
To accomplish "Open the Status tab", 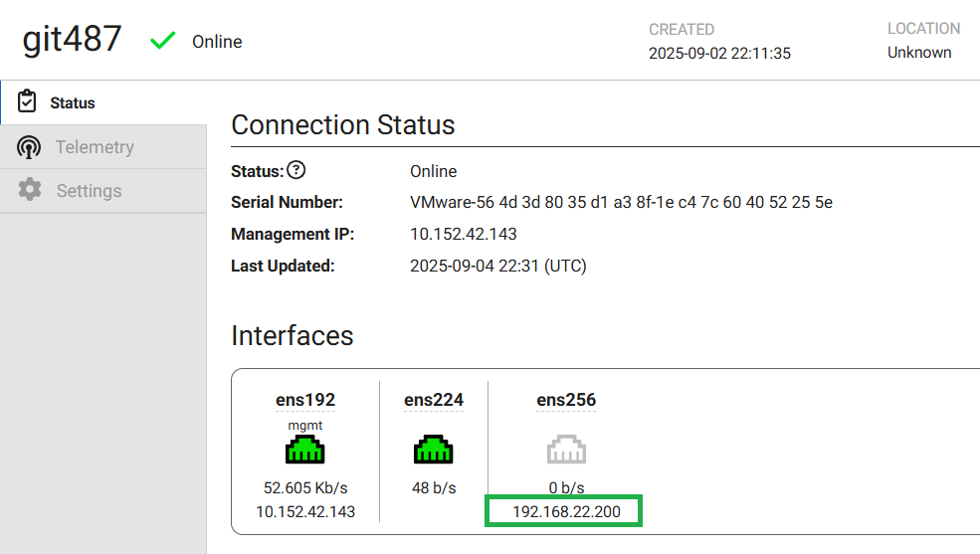I will click(x=73, y=102).
